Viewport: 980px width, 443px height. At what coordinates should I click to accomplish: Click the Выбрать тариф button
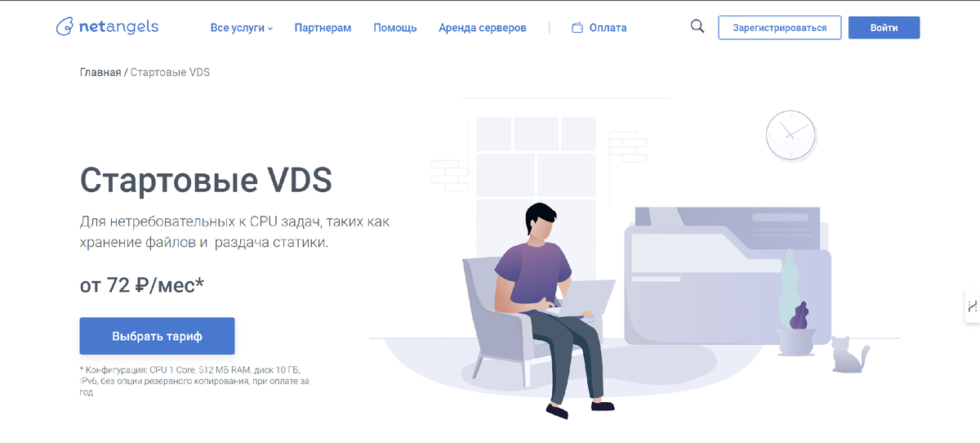tap(157, 336)
